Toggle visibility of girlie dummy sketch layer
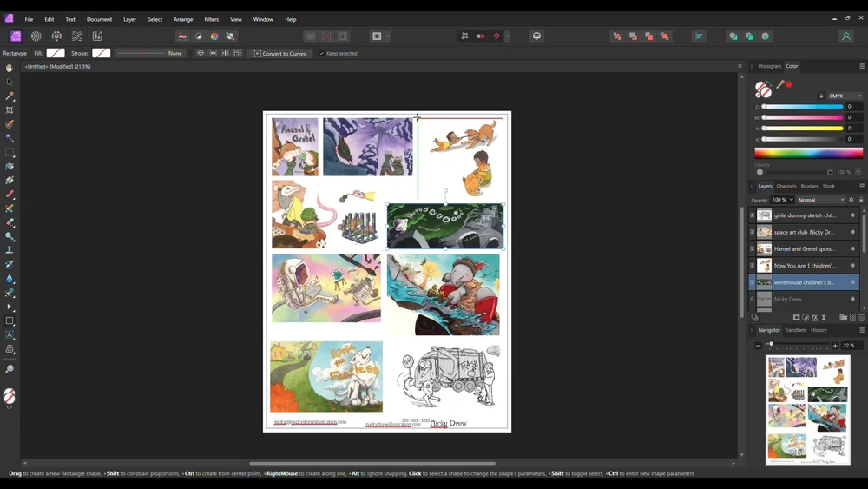Image resolution: width=868 pixels, height=489 pixels. click(x=852, y=215)
